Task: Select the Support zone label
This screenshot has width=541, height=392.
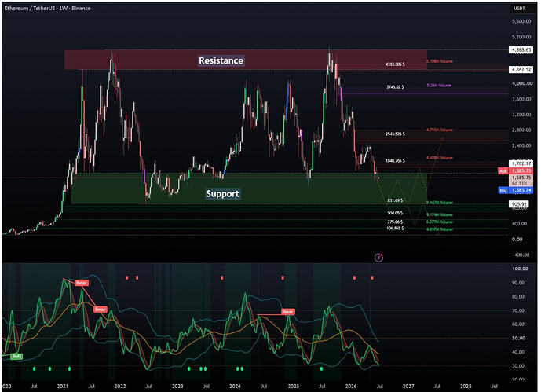Action: click(222, 193)
